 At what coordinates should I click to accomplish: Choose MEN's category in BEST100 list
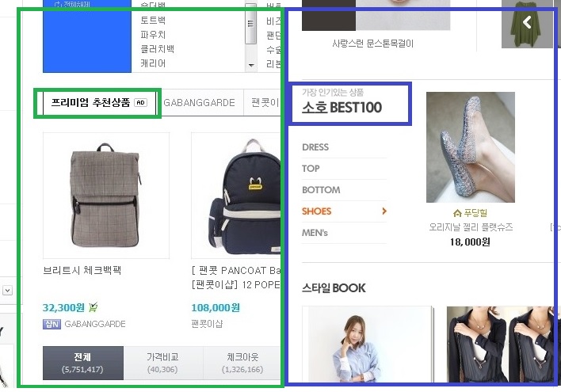tap(315, 233)
